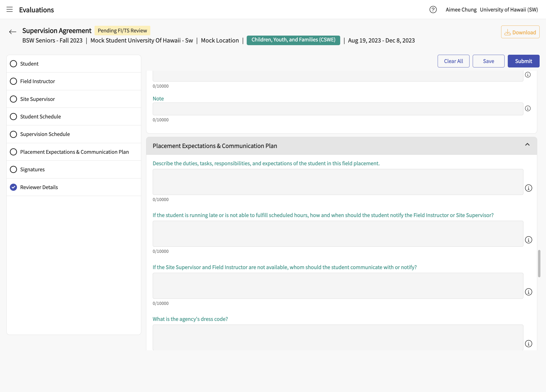Click the running late notification text area

click(338, 234)
